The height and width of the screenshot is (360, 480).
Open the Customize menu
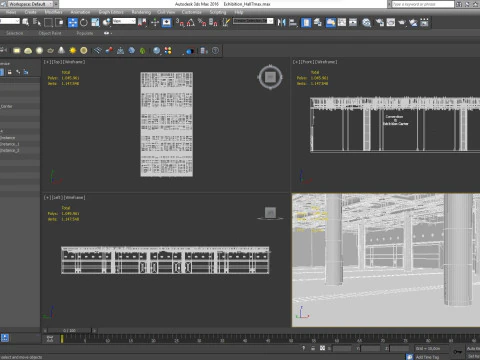(x=192, y=12)
